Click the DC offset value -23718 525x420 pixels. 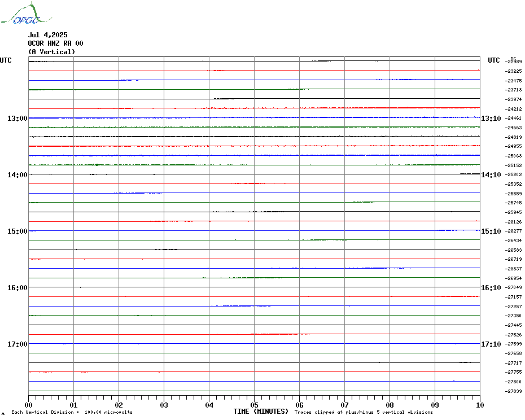click(x=513, y=90)
